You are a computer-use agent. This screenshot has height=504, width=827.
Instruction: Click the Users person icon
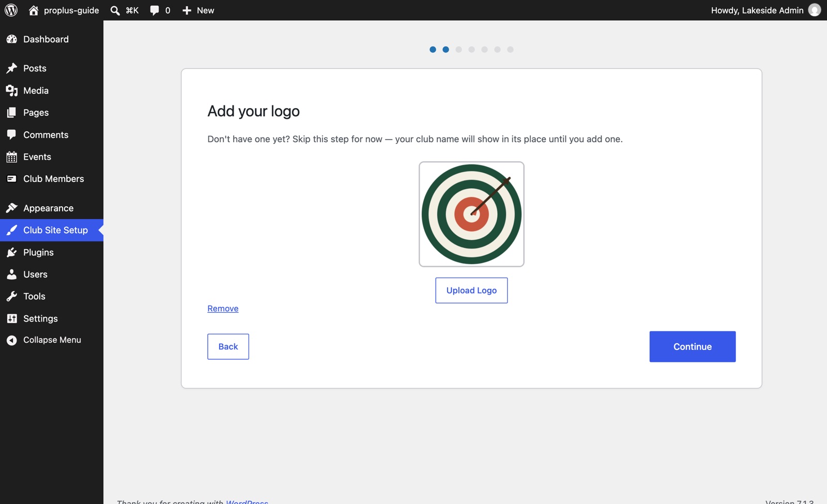pos(12,274)
